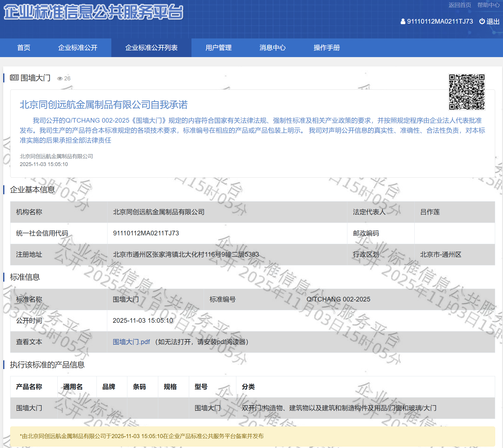Click the 标准编号 value Q/TCHANG 002-2025
This screenshot has height=448, width=503.
point(338,299)
